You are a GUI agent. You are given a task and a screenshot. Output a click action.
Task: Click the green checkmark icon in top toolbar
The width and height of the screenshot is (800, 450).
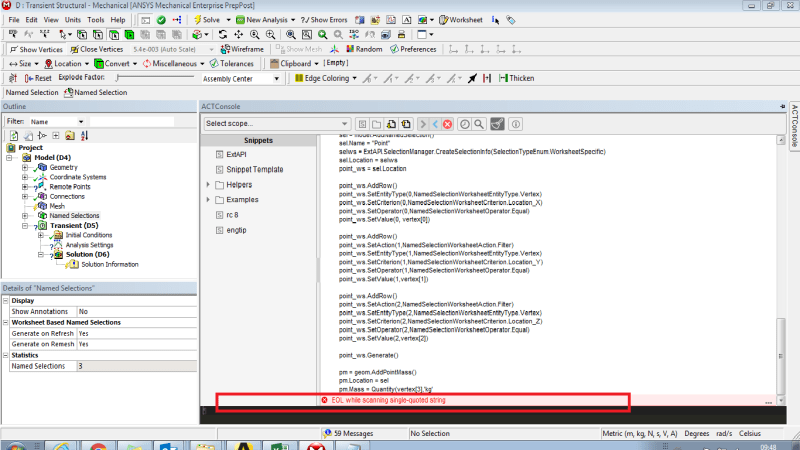click(161, 20)
